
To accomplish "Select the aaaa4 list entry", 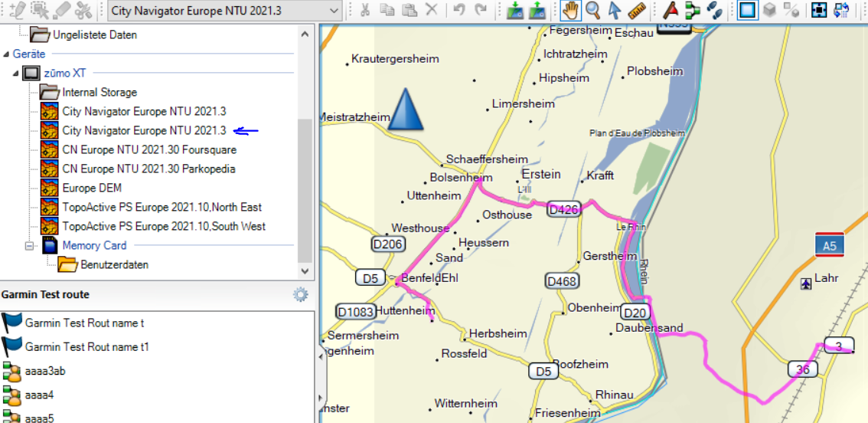I will click(39, 395).
